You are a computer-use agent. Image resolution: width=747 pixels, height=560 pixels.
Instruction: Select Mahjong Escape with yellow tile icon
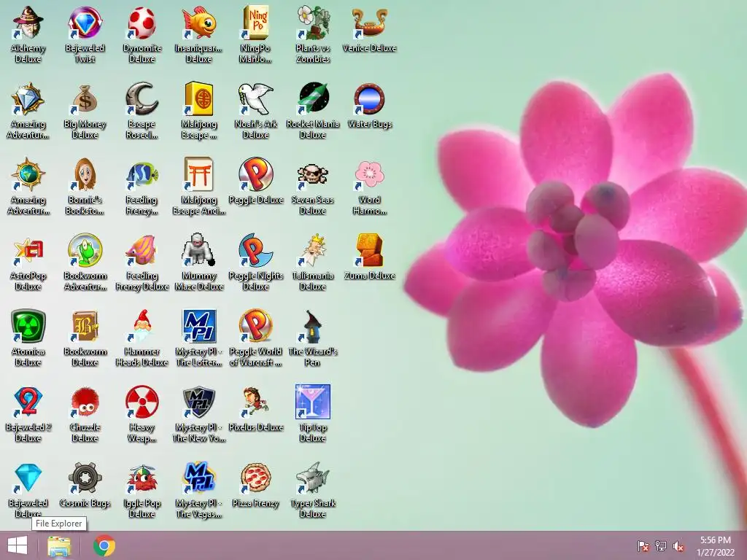tap(198, 99)
